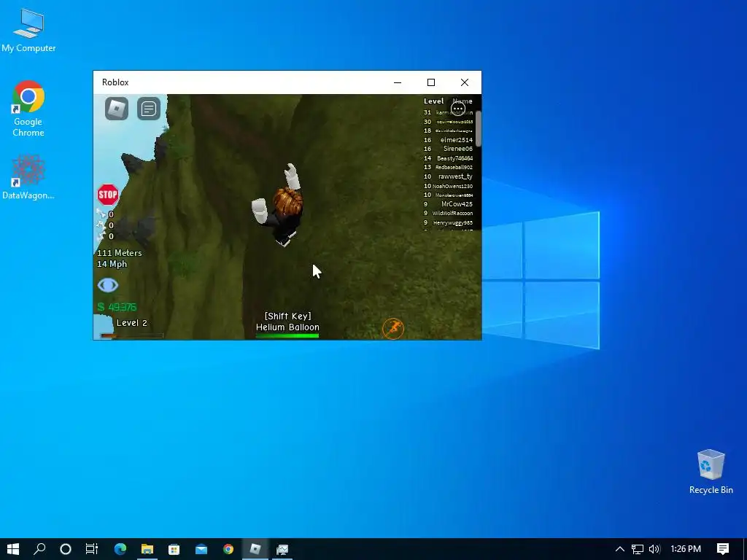Click the third bone counter icon
The image size is (747, 560).
tap(101, 236)
